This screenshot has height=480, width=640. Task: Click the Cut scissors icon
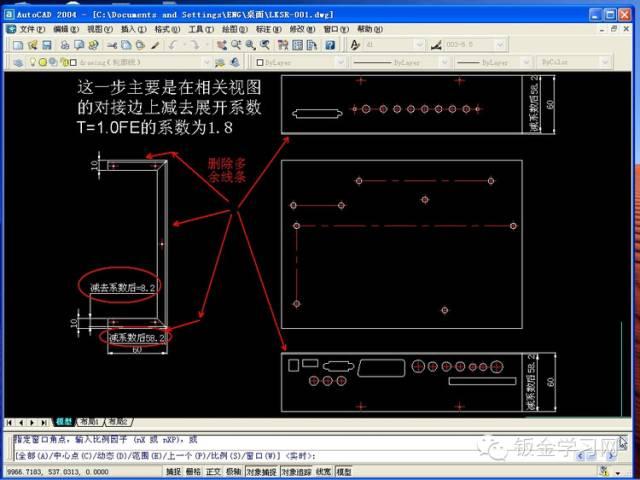112,45
